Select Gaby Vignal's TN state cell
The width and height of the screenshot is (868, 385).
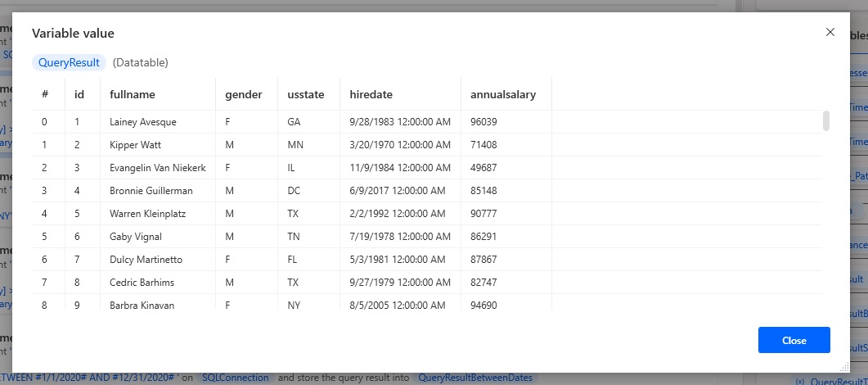point(309,237)
